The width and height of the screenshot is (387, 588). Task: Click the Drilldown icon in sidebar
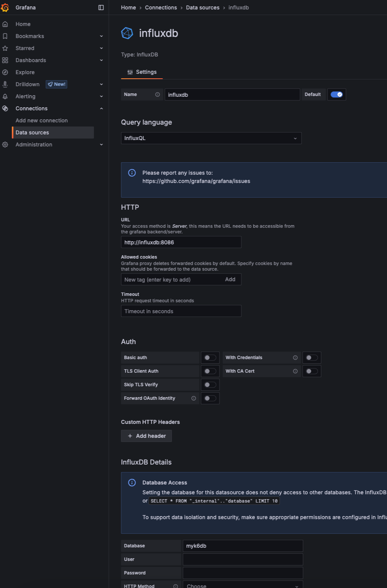pyautogui.click(x=5, y=84)
